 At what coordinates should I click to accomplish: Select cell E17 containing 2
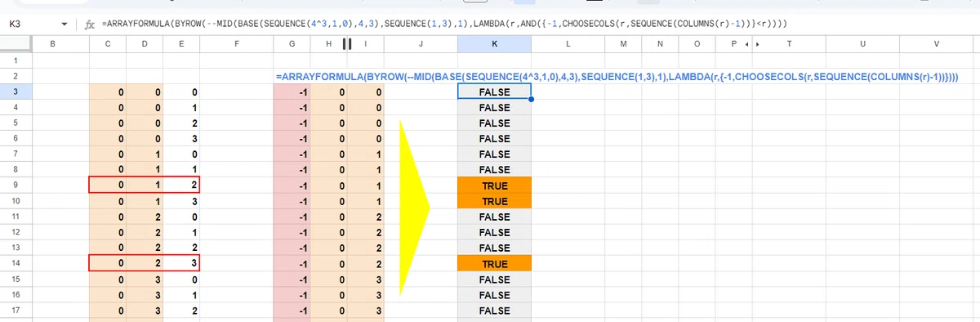pos(181,310)
